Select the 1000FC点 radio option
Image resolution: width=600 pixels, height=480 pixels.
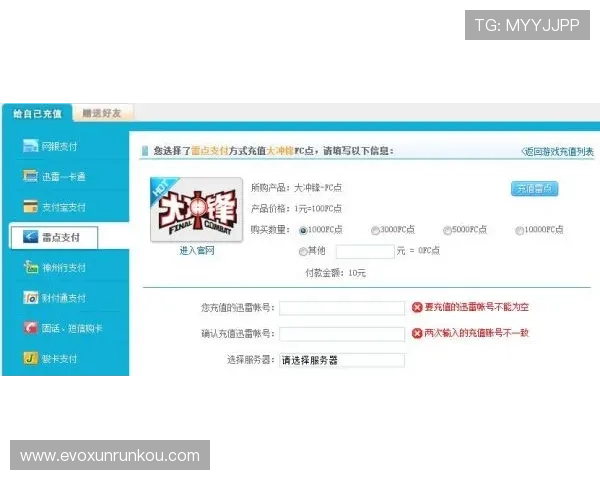(x=303, y=230)
